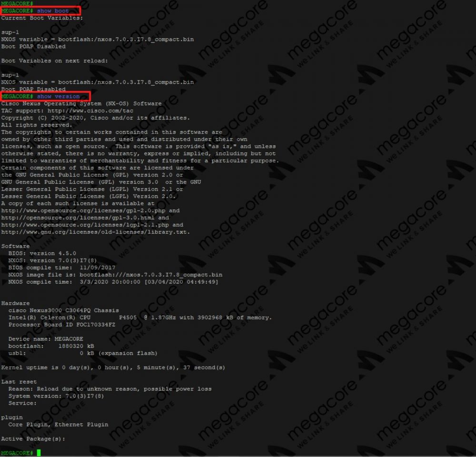
Task: Click the "Core Plugin, Ethernet Plugin" text
Action: (58, 425)
